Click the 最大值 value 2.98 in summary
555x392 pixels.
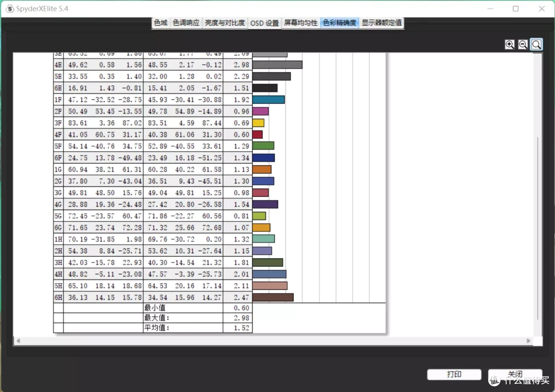pyautogui.click(x=242, y=318)
